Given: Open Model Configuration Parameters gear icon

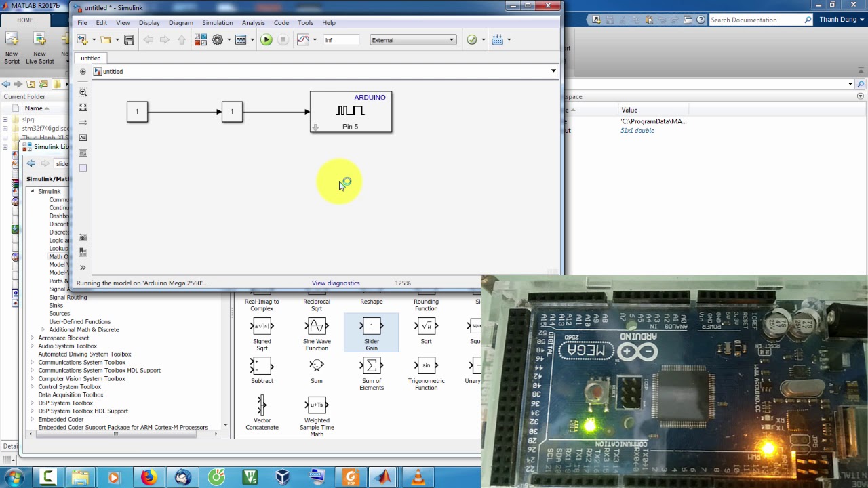Looking at the screenshot, I should (218, 40).
